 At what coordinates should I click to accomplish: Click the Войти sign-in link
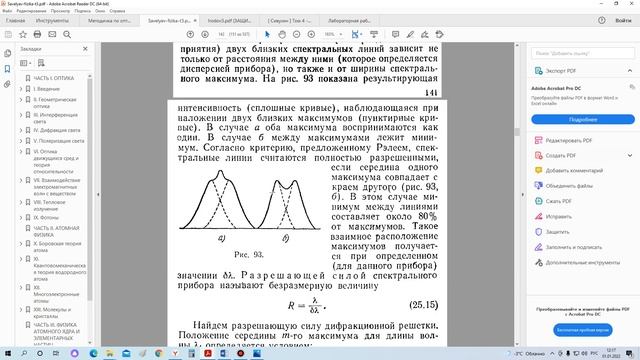click(x=623, y=20)
